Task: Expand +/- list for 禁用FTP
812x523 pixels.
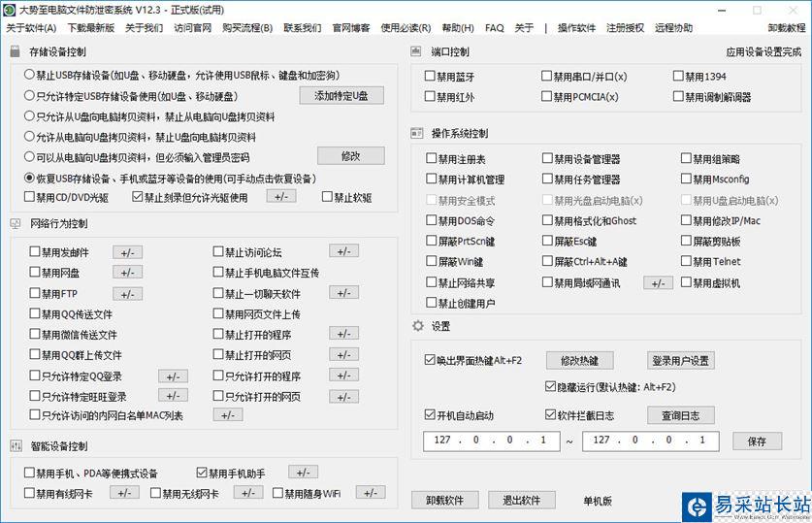Action: (127, 294)
